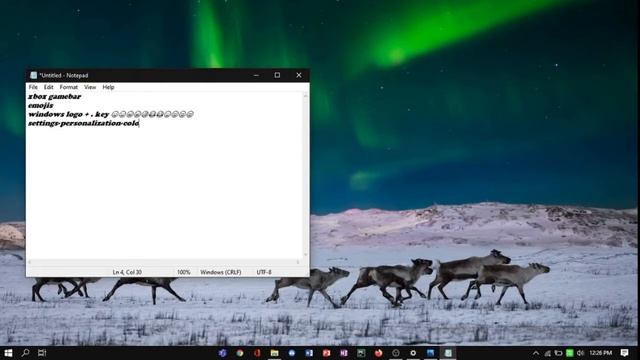Open Task View from the taskbar
The height and width of the screenshot is (360, 640).
pos(42,353)
